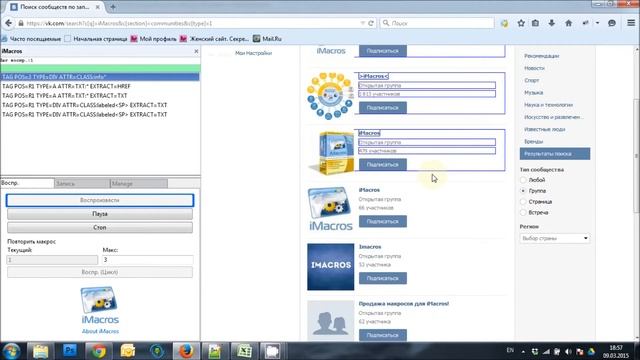Image resolution: width=640 pixels, height=360 pixels.
Task: Open File Explorer from taskbar
Action: point(40,351)
